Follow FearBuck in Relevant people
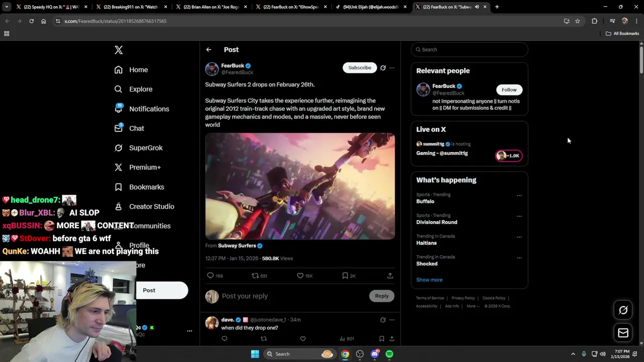 [x=509, y=90]
